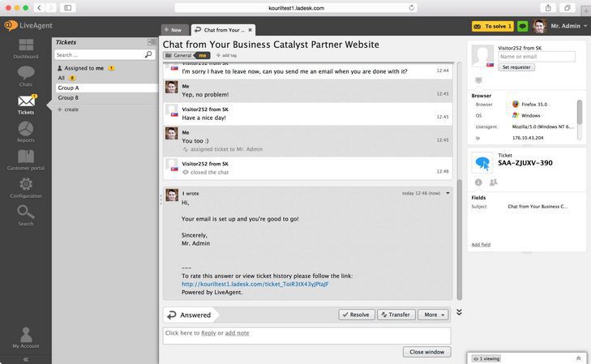Go to the Chats section

(26, 75)
